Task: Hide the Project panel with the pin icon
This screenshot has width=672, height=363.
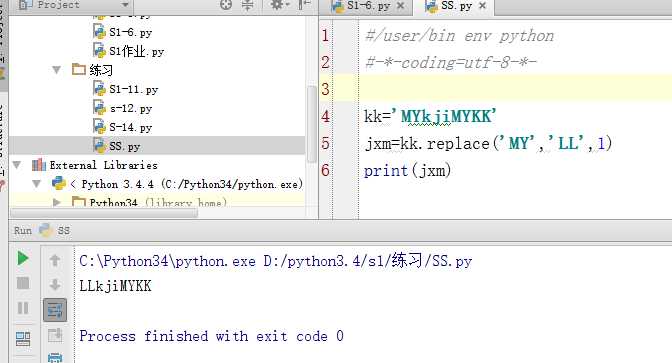Action: click(x=304, y=5)
